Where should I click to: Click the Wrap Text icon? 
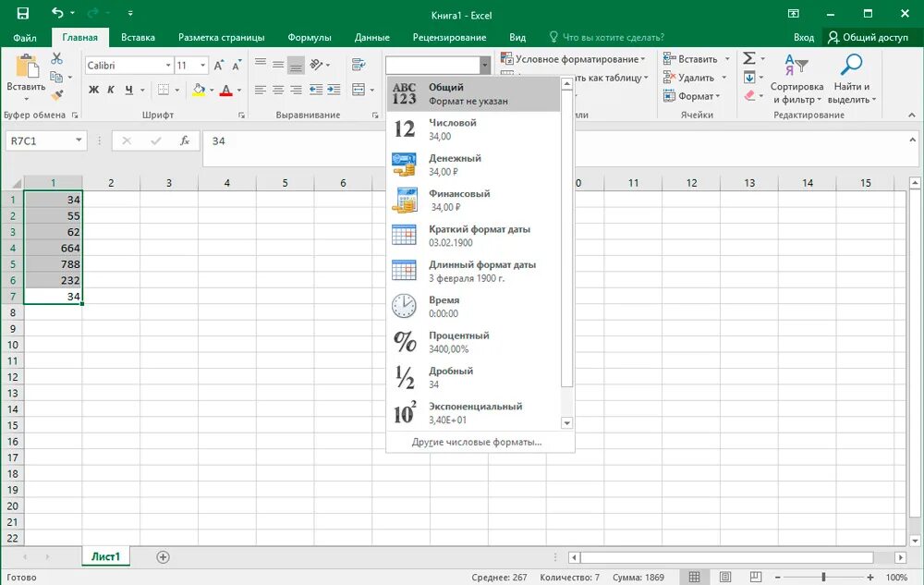pyautogui.click(x=358, y=64)
